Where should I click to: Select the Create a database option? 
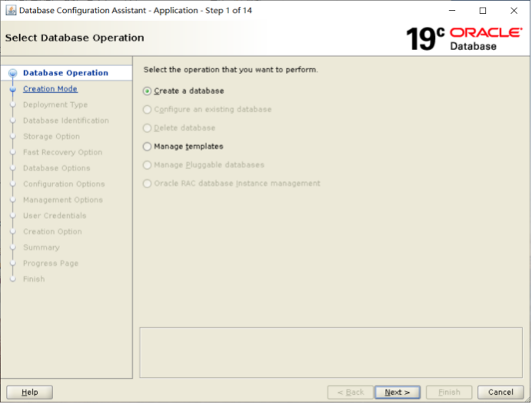[x=183, y=91]
